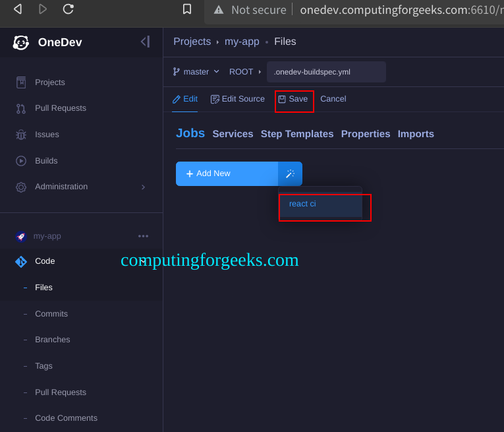Viewport: 504px width, 432px height.
Task: Click the my-app project name in sidebar
Action: tap(47, 236)
